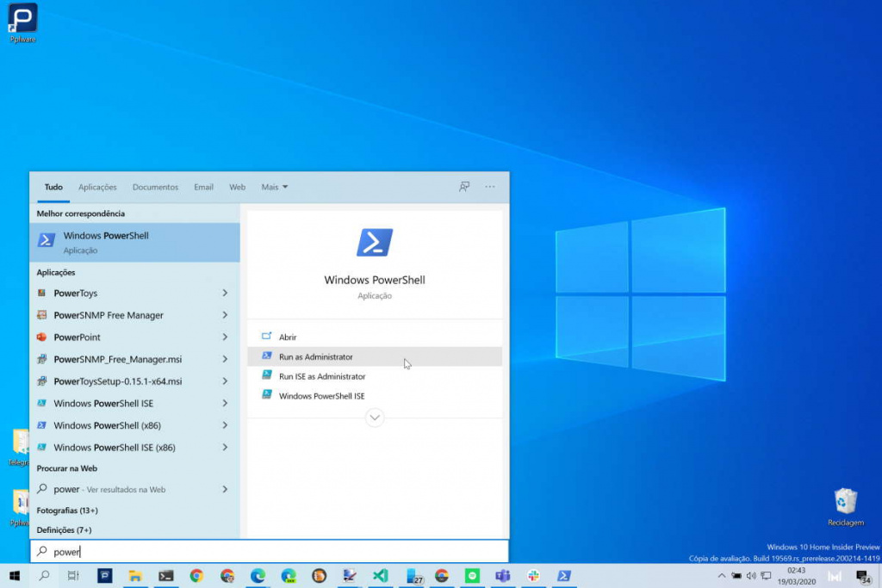Launch Visual Studio Code from the taskbar
The image size is (882, 588).
click(380, 577)
